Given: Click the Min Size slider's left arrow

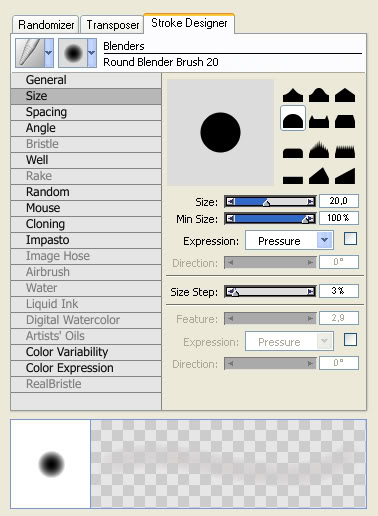Looking at the screenshot, I should [230, 219].
